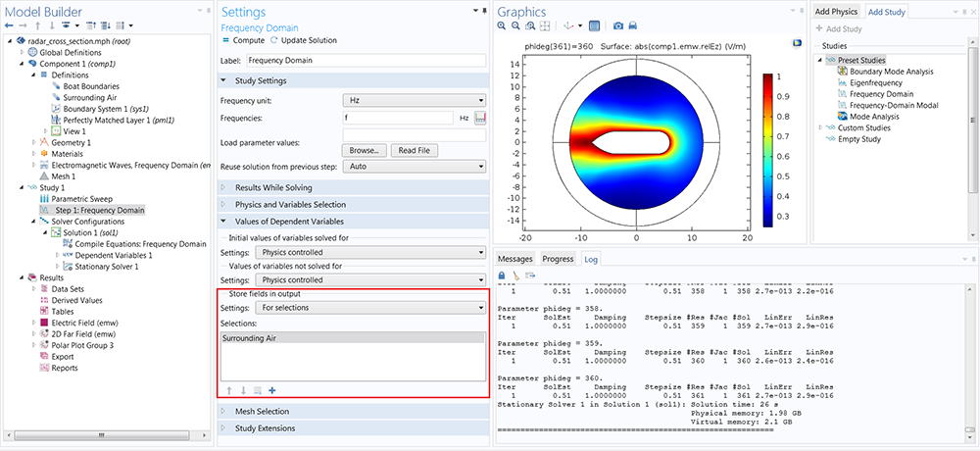Open the Frequency unit dropdown
This screenshot has height=451, width=980.
[x=414, y=100]
